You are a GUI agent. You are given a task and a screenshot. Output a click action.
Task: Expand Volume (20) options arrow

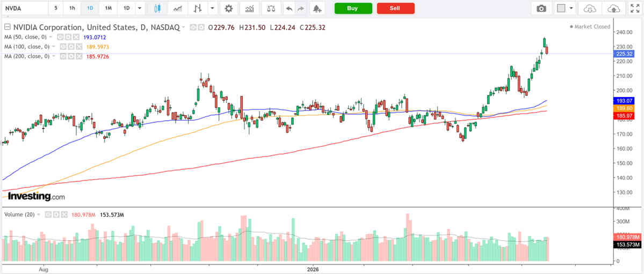39,214
